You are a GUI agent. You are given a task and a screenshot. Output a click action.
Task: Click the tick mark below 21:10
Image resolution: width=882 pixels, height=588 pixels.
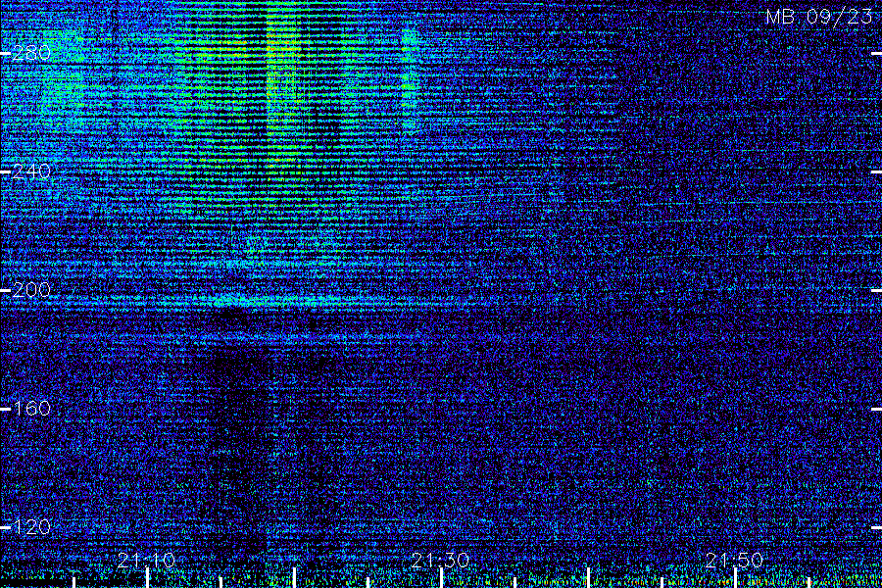click(x=147, y=578)
